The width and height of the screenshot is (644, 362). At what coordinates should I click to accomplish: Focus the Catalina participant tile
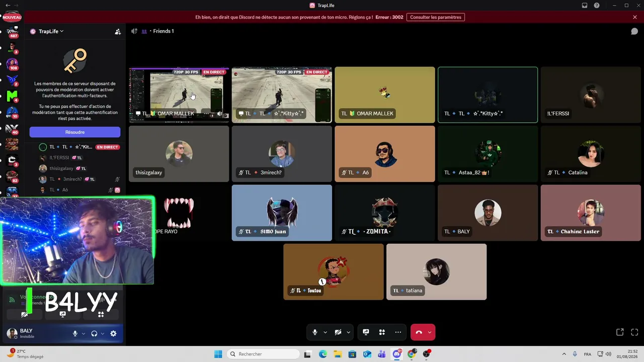click(x=591, y=154)
